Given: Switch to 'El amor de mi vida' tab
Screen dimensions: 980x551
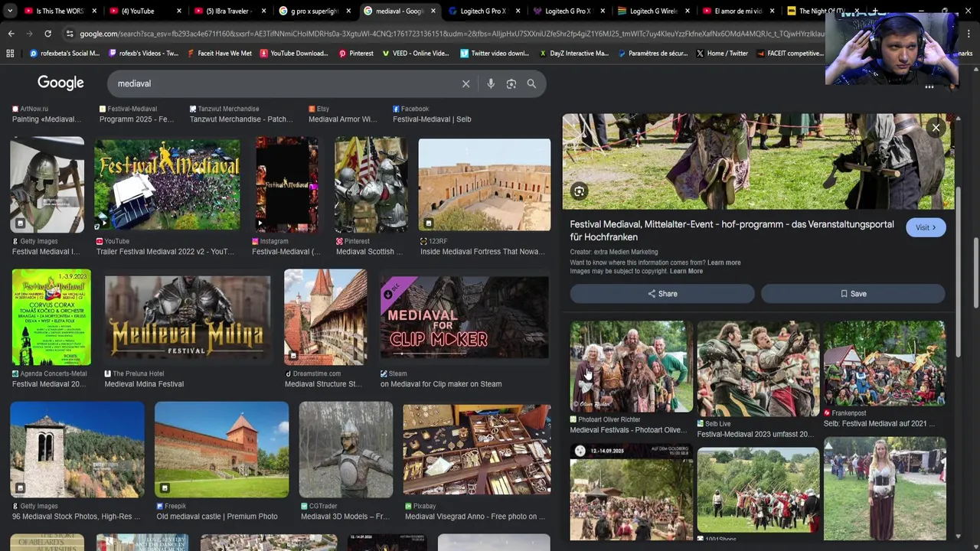Looking at the screenshot, I should 737,11.
